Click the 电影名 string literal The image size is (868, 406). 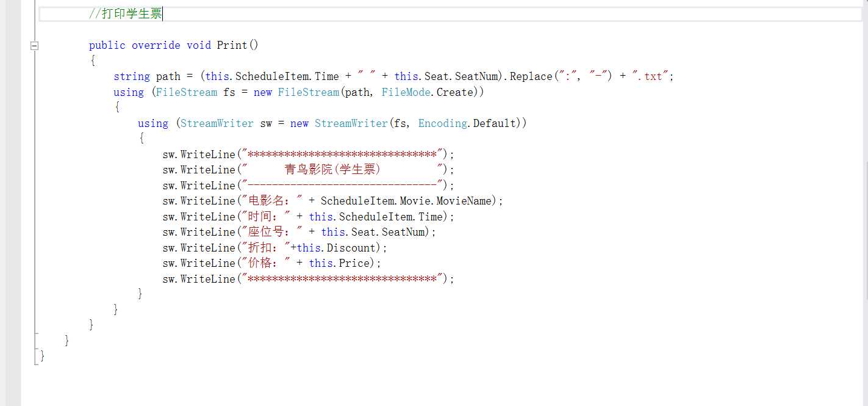click(x=272, y=201)
